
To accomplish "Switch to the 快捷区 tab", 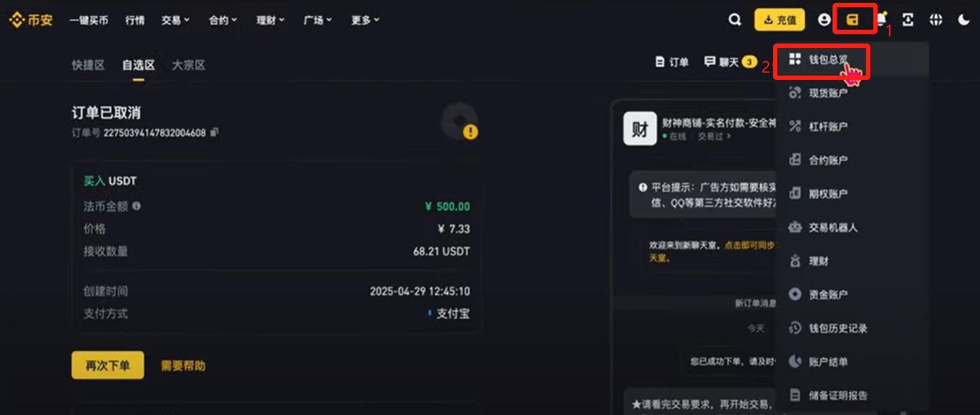I will [88, 65].
